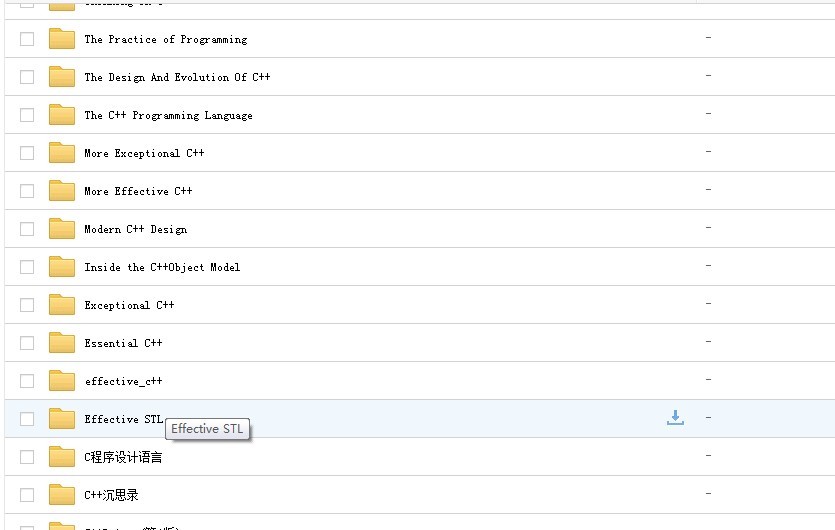Tick checkbox for The Practice of Programming

point(27,39)
